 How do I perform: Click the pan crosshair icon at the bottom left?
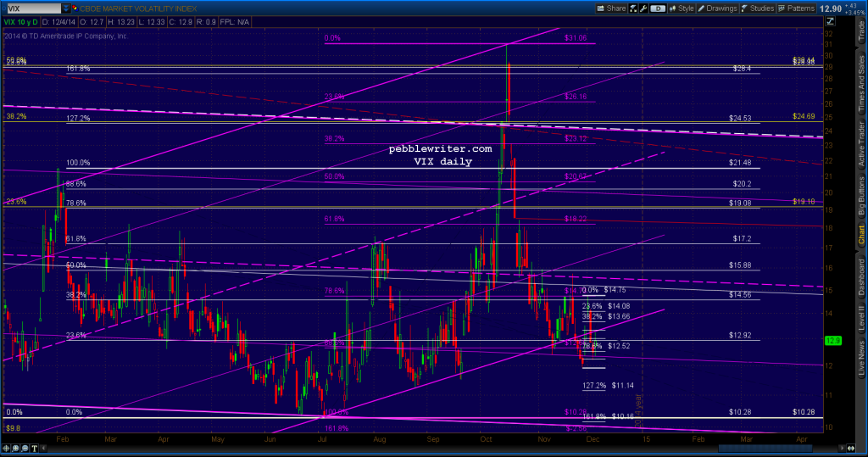coord(6,449)
